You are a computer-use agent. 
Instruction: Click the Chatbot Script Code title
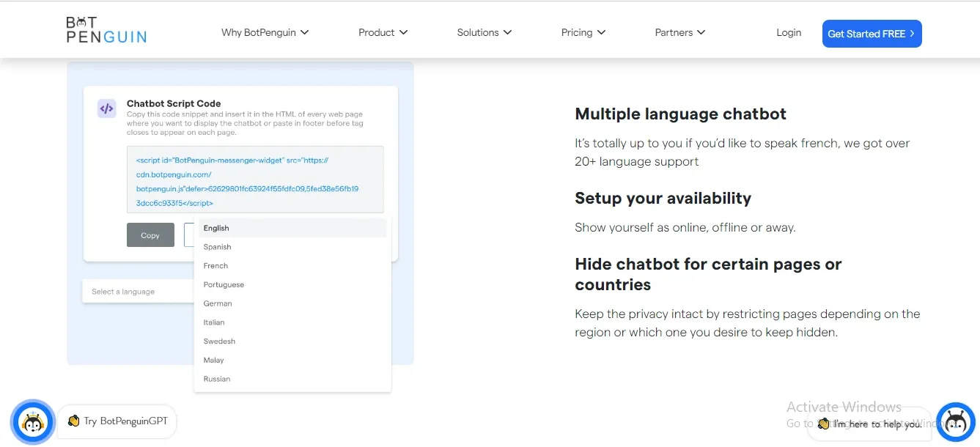[x=174, y=103]
